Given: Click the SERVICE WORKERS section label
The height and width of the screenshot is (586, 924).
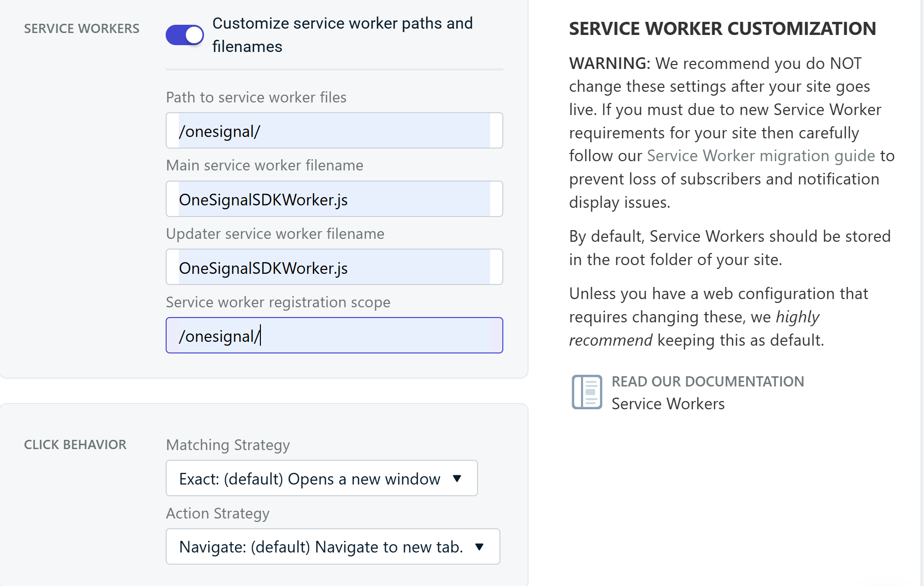Looking at the screenshot, I should coord(82,29).
